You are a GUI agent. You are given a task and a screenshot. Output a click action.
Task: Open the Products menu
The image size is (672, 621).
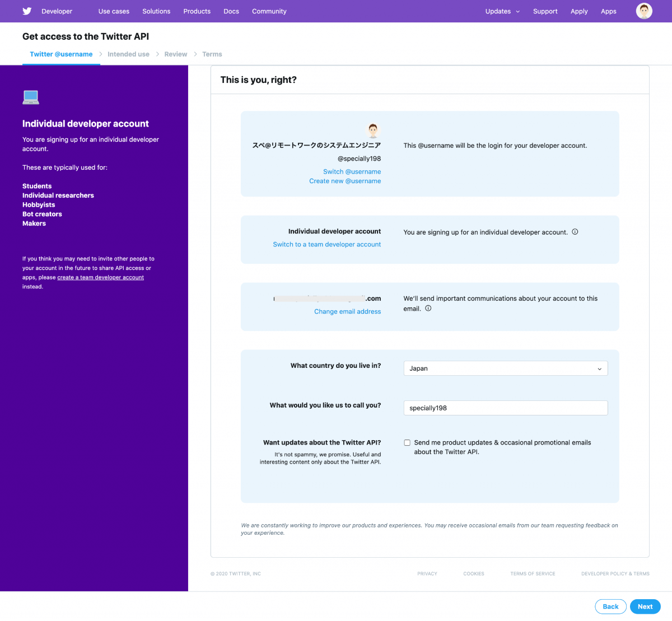[197, 11]
